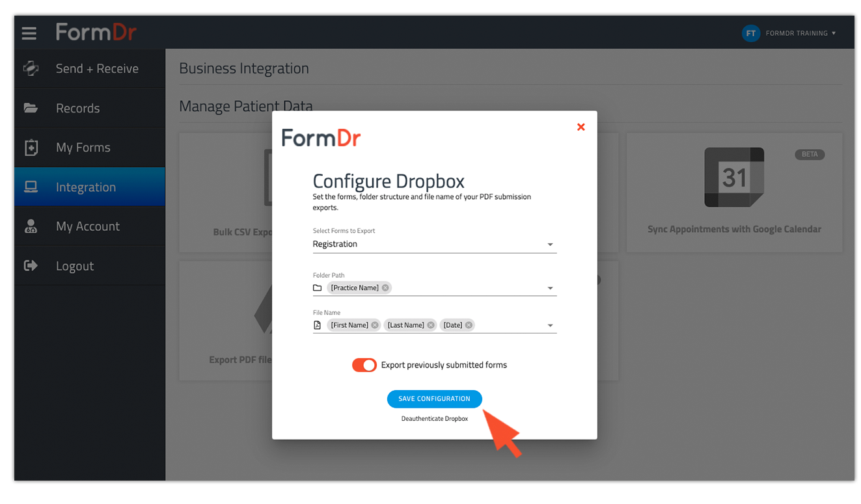
Task: Click the BETA badge on calendar card
Action: point(810,154)
